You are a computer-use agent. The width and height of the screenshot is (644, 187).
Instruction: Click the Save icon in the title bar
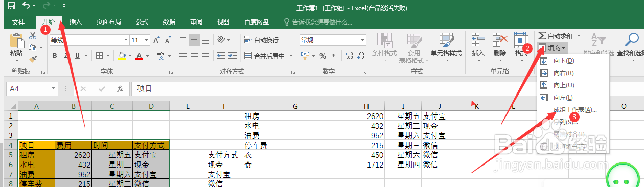tap(11, 6)
